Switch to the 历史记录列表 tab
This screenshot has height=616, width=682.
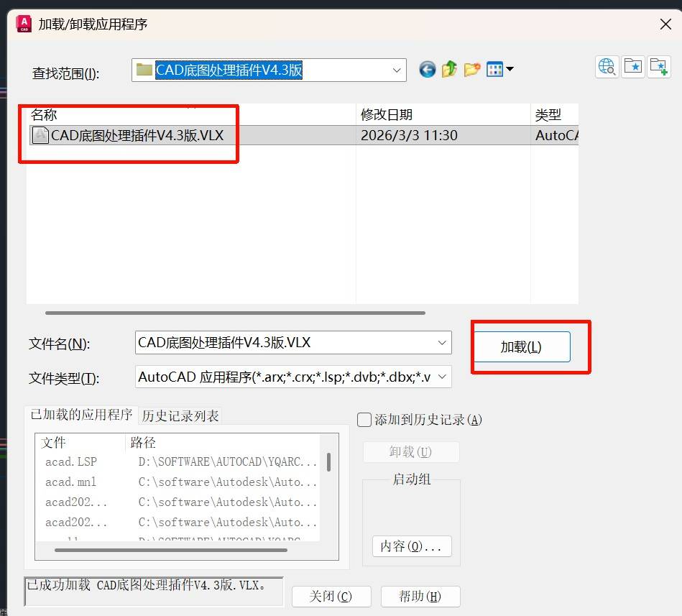click(x=180, y=415)
